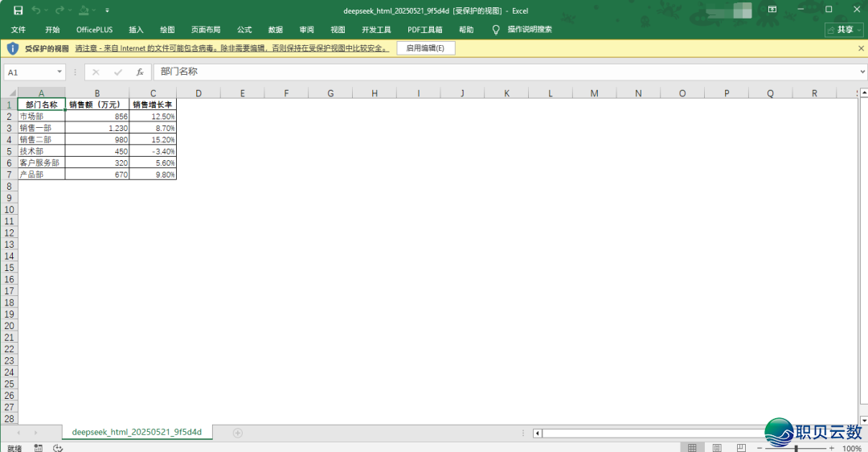
Task: Click the Insert Function fx icon
Action: click(140, 72)
